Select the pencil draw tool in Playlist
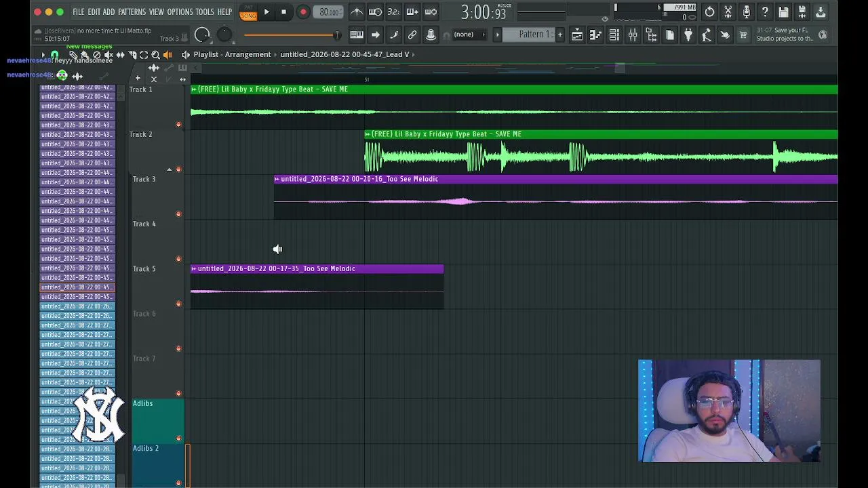Viewport: 868px width, 488px height. click(x=73, y=55)
